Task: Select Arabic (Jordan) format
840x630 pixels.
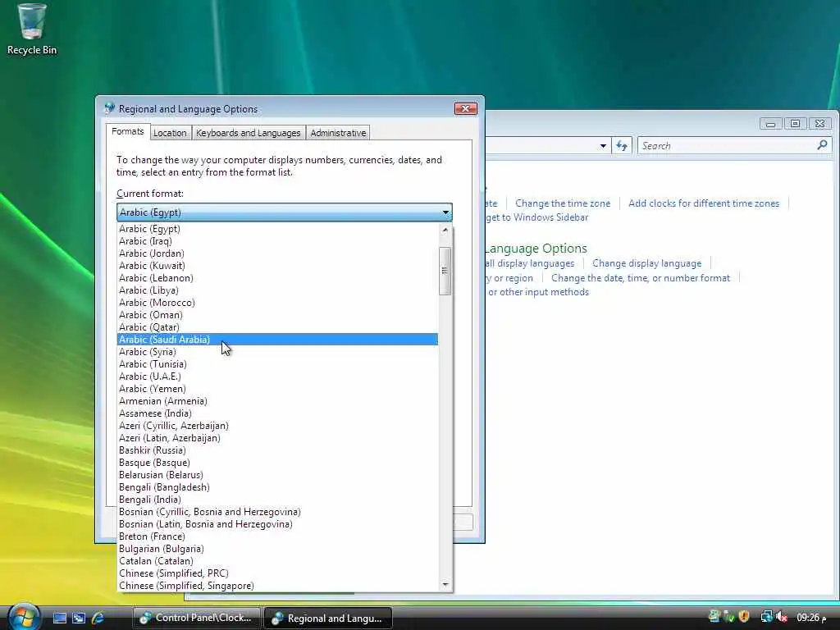Action: [x=277, y=253]
